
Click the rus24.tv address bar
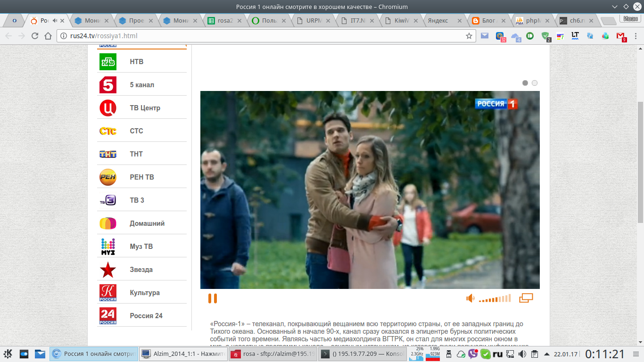(x=266, y=36)
